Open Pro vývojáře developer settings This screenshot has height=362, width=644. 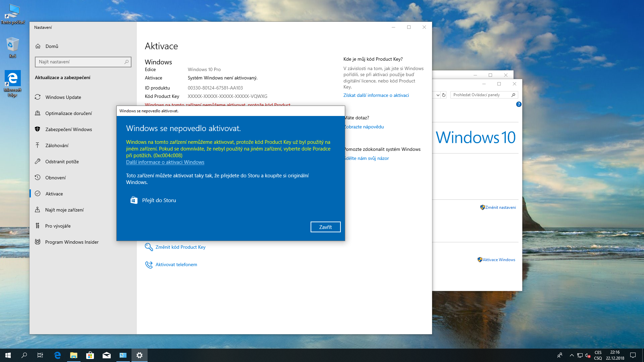(58, 226)
